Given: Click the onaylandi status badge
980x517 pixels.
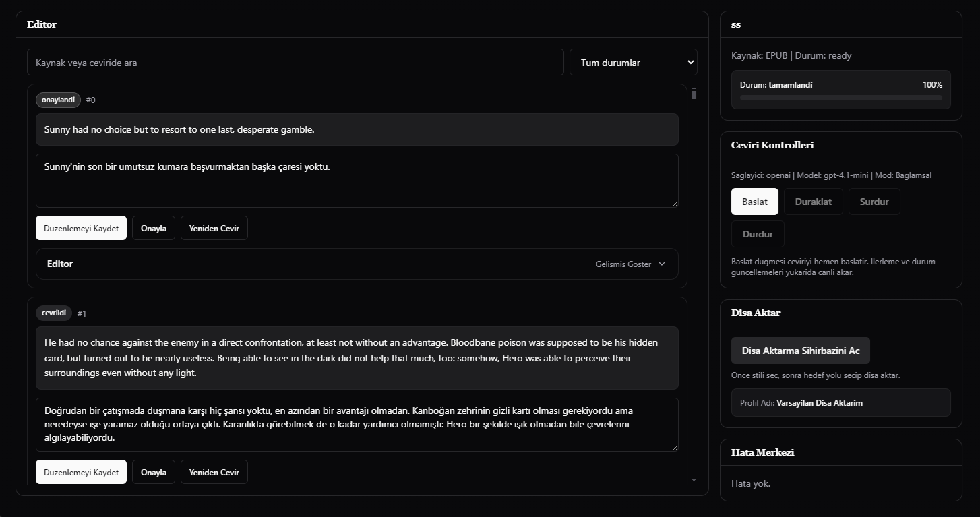Looking at the screenshot, I should click(x=58, y=100).
